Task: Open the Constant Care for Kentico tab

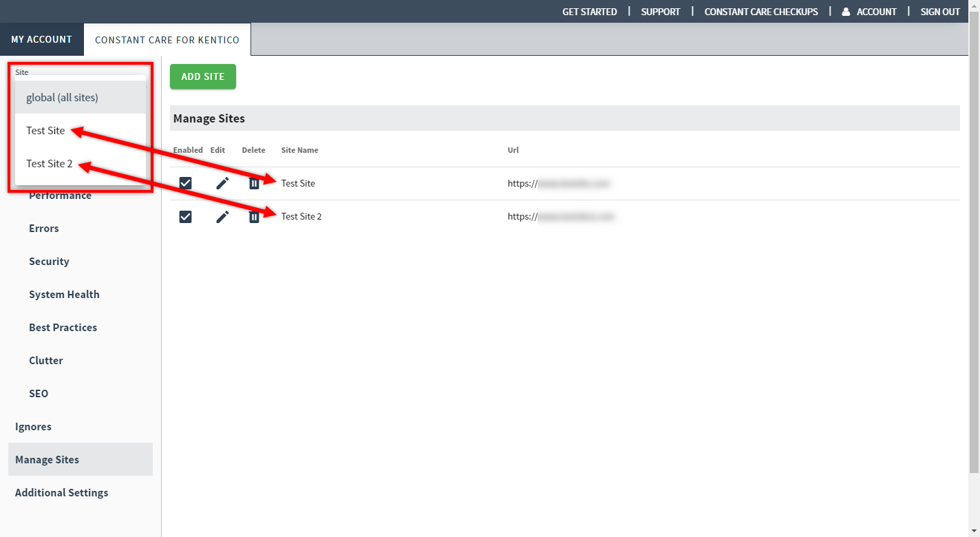Action: [x=167, y=40]
